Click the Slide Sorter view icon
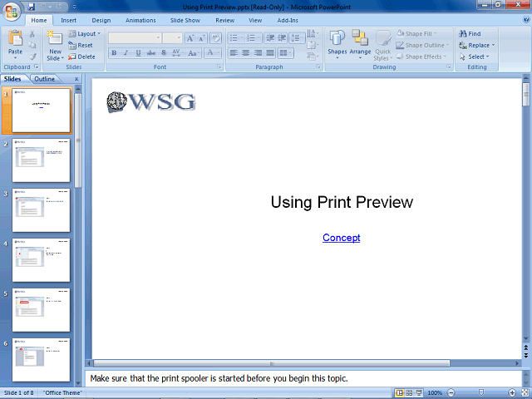The height and width of the screenshot is (399, 532). (409, 393)
